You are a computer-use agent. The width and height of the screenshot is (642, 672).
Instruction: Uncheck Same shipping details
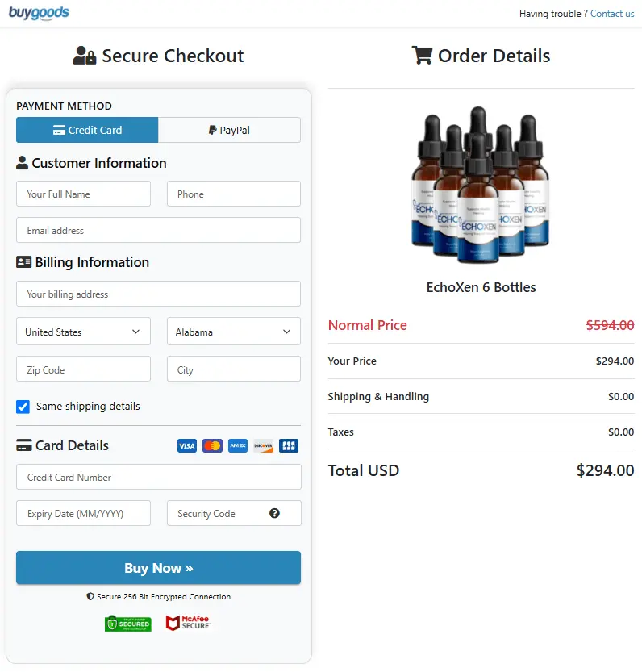[23, 407]
